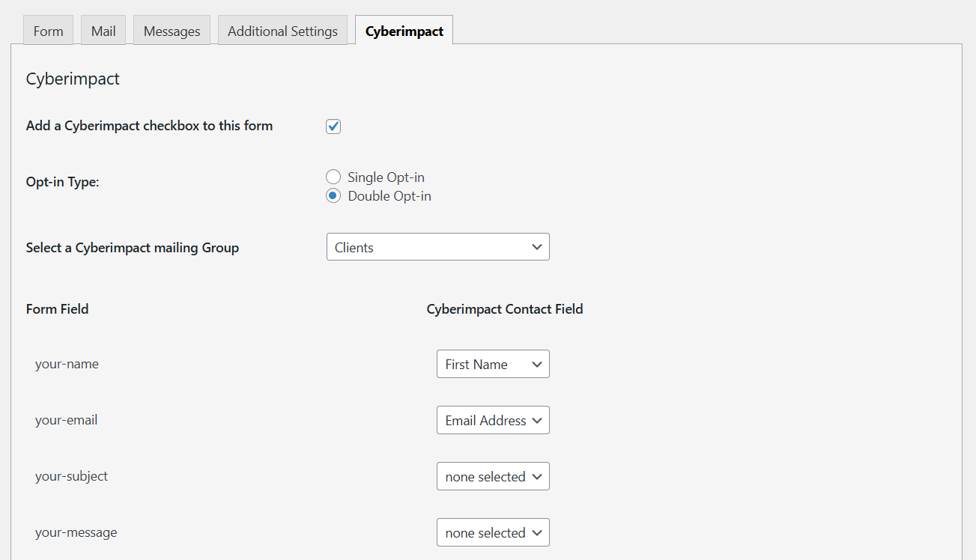Click the your-name form field label
The image size is (976, 560).
tap(67, 364)
